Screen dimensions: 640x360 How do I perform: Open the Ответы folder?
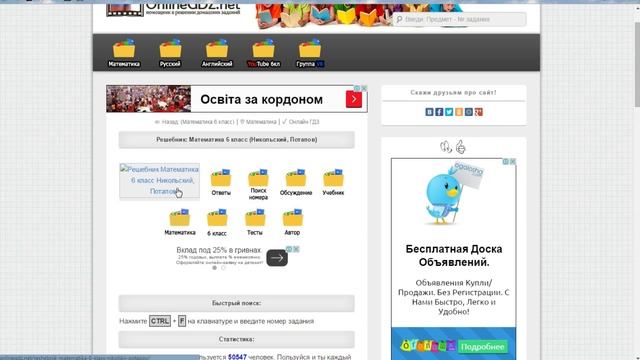point(221,182)
